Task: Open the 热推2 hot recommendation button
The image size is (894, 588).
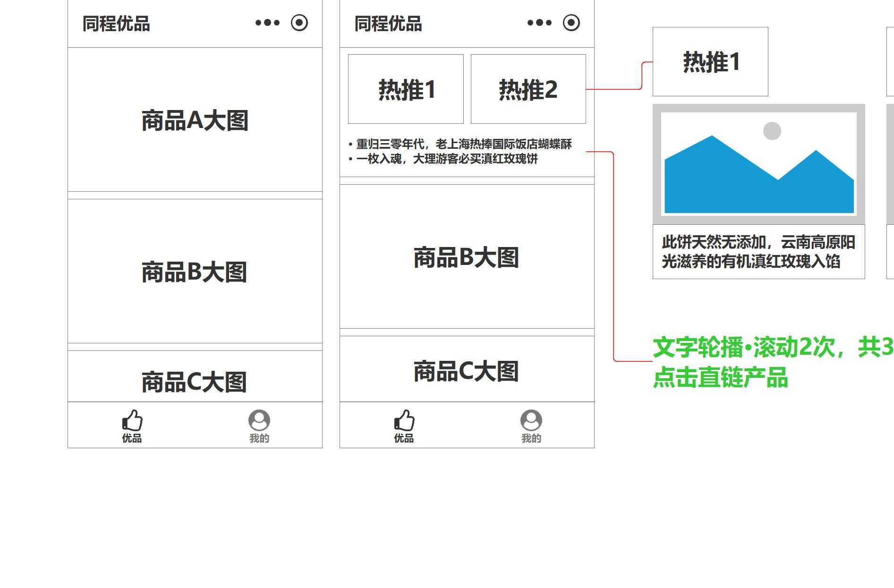Action: [528, 89]
